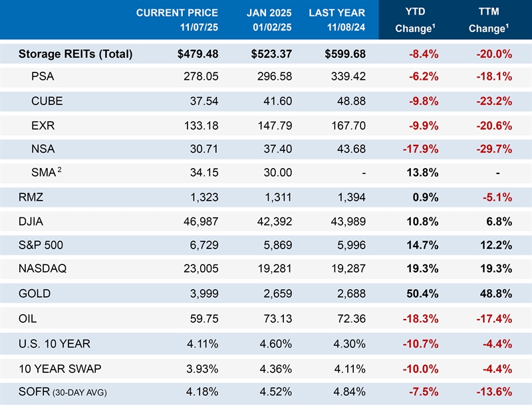Image resolution: width=532 pixels, height=410 pixels.
Task: Select the Storage REITs (Total) row label
Action: 75,54
